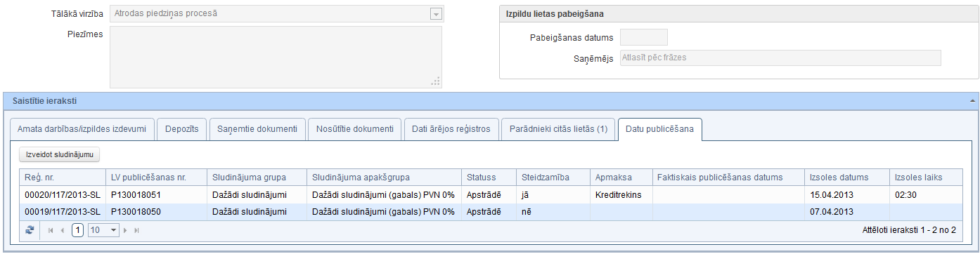Select row 00020/117/2013-SL in the grid

pyautogui.click(x=490, y=194)
